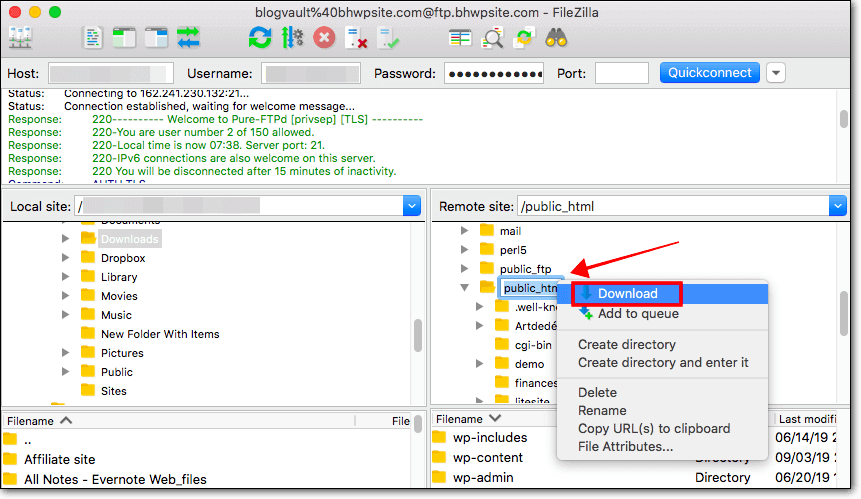861x499 pixels.
Task: Select Copy URL(s) to clipboard
Action: [662, 428]
